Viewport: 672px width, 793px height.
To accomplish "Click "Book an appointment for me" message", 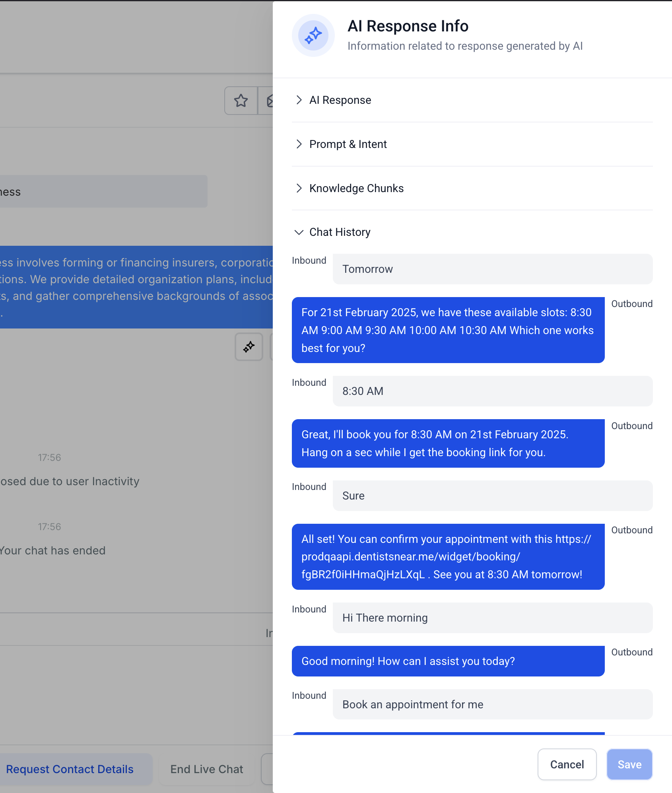I will (492, 704).
